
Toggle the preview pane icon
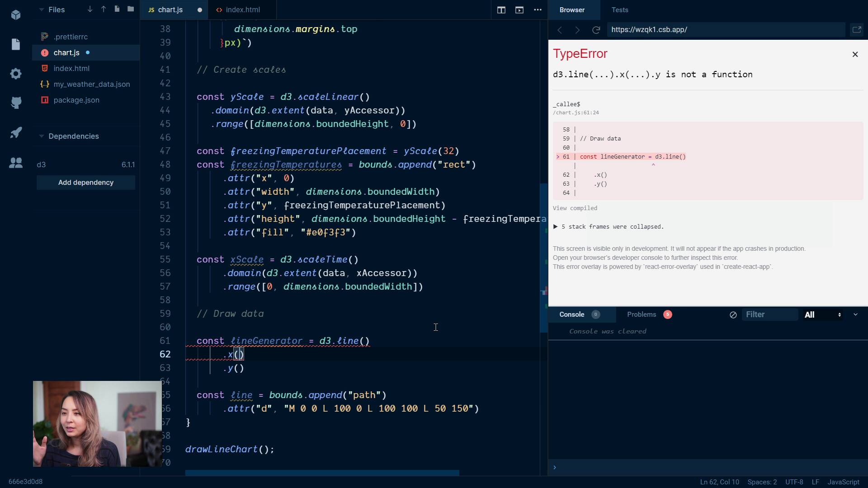pos(519,10)
